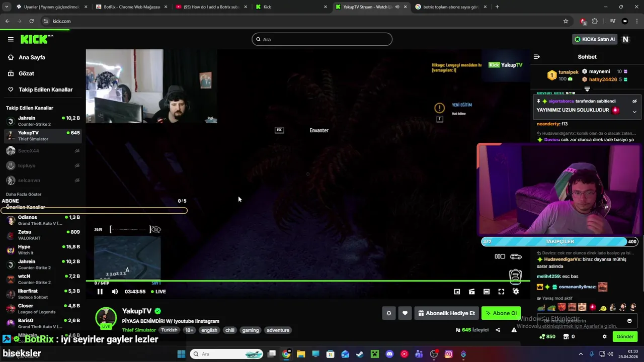Select the chill tag
644x362 pixels.
[230, 330]
